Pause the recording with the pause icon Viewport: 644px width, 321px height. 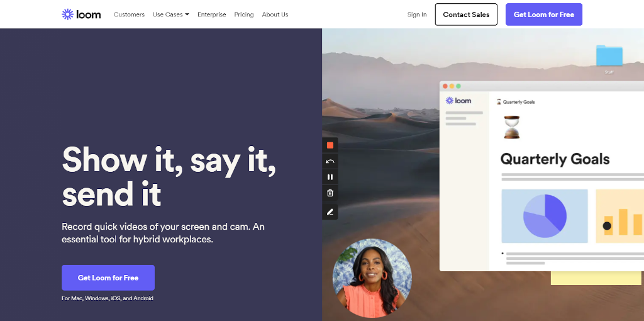coord(330,177)
